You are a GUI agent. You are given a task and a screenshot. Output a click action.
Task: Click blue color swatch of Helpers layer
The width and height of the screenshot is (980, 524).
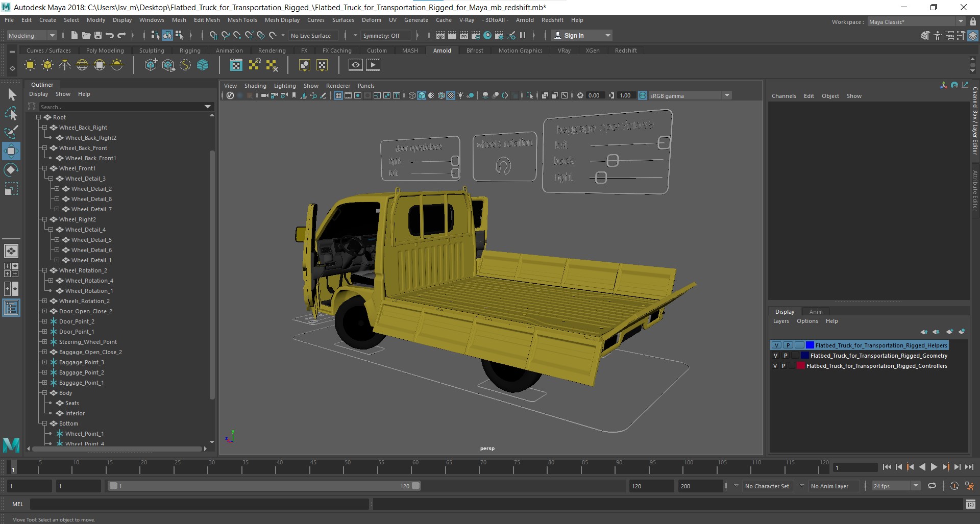pyautogui.click(x=810, y=345)
